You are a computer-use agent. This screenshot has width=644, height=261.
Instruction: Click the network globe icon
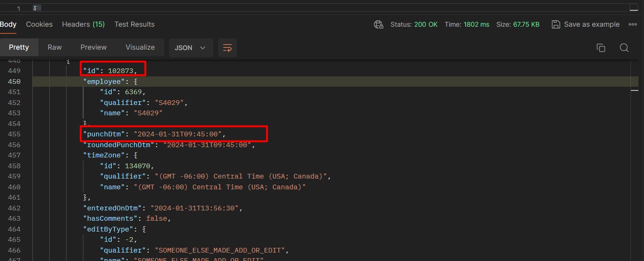[x=378, y=24]
